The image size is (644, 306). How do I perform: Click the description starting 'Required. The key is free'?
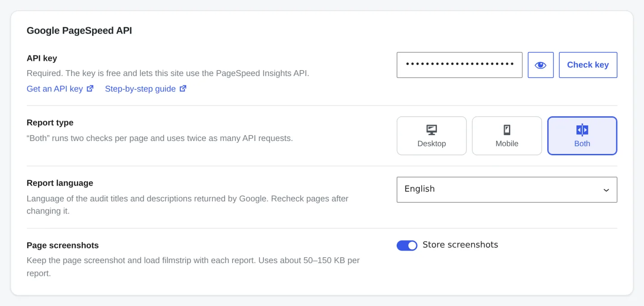click(168, 73)
